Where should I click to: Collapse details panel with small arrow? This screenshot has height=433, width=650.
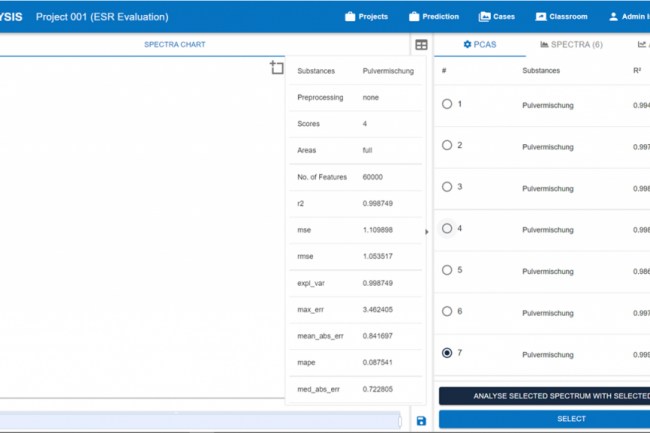pyautogui.click(x=427, y=232)
